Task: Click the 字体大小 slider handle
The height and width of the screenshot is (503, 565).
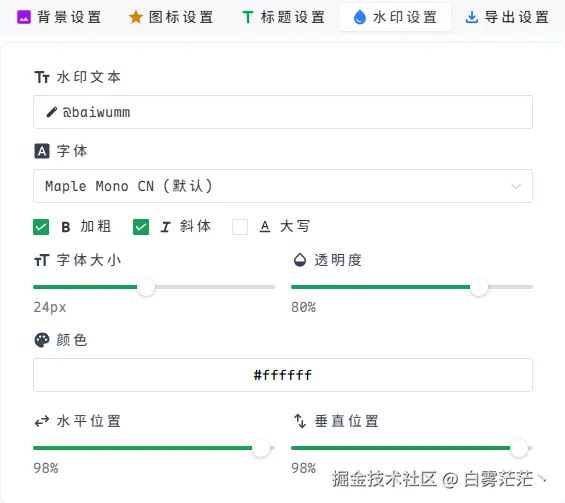Action: (146, 287)
